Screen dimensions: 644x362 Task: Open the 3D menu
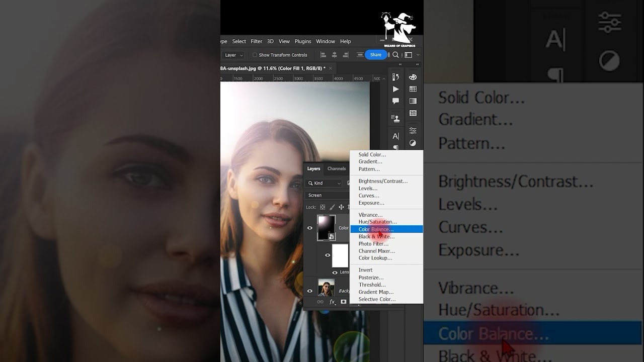click(x=270, y=41)
